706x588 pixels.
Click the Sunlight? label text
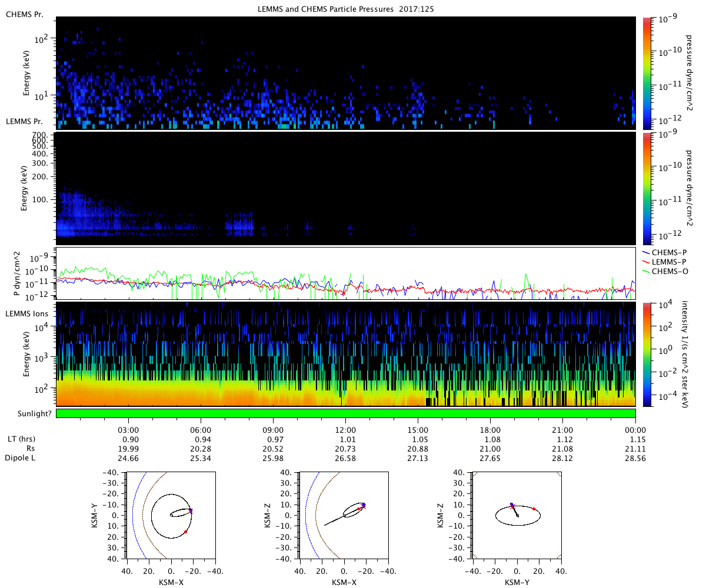pyautogui.click(x=26, y=414)
